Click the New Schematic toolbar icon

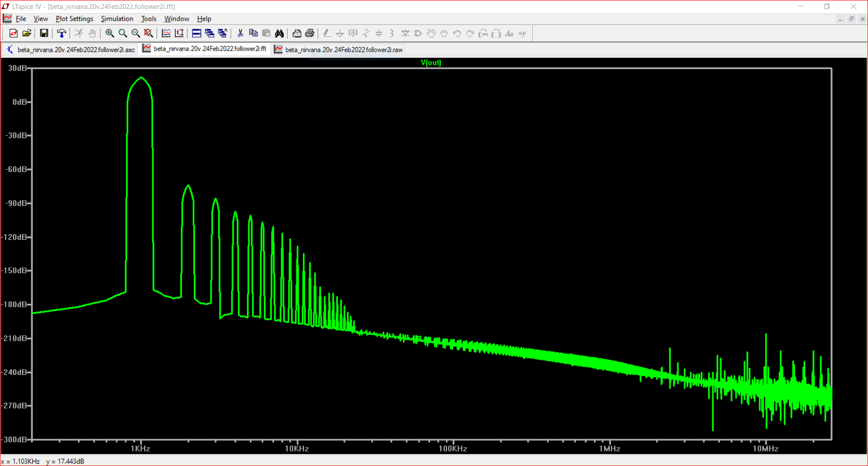coord(14,33)
